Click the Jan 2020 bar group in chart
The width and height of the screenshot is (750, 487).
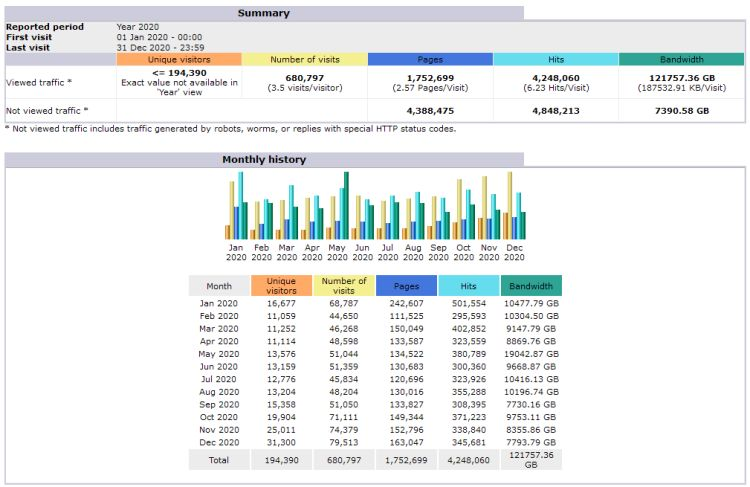click(x=235, y=212)
